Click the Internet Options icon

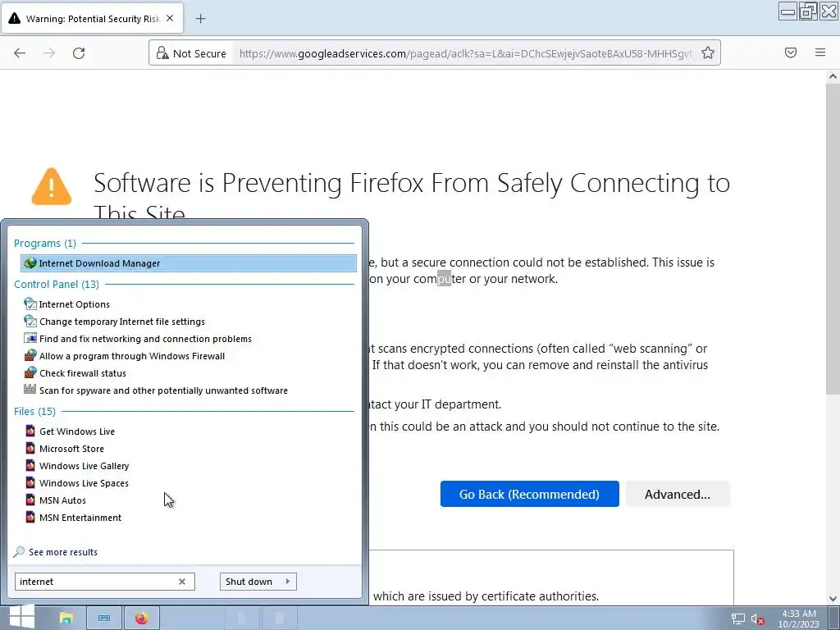[x=30, y=304]
